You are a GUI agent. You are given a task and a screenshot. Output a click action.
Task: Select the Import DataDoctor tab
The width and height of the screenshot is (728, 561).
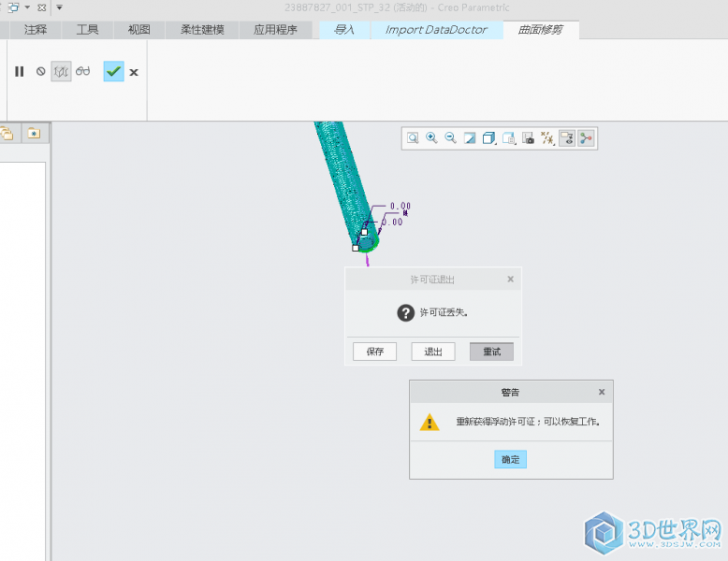[x=436, y=30]
